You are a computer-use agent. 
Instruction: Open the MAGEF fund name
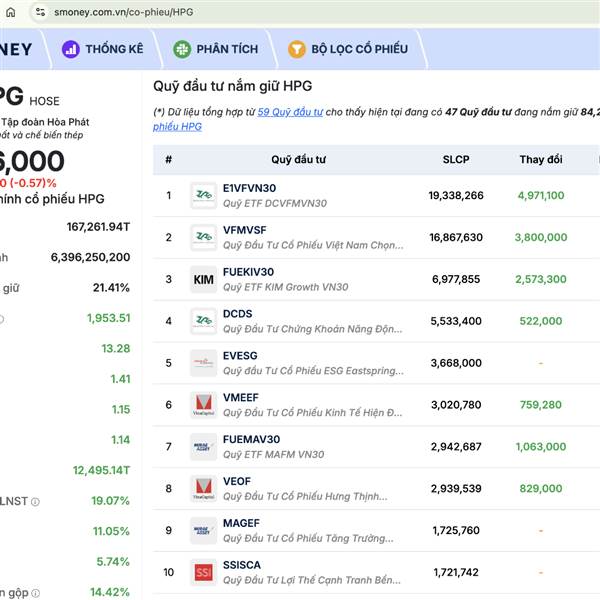pyautogui.click(x=241, y=523)
